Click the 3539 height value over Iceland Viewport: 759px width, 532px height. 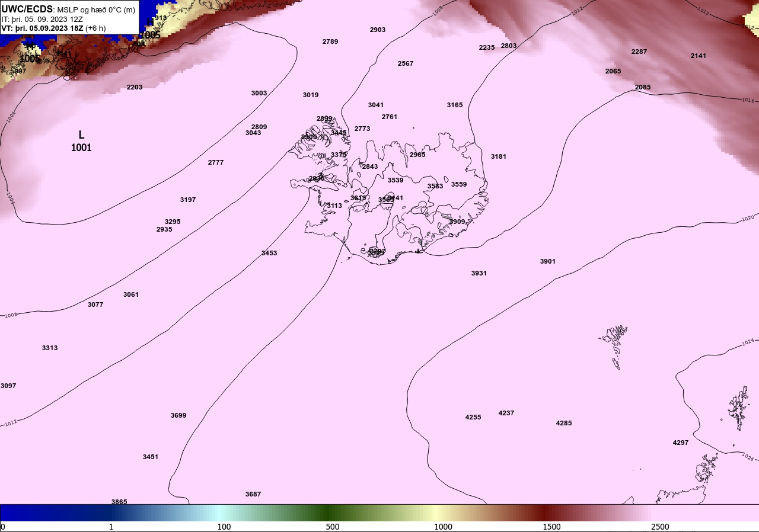click(x=396, y=180)
